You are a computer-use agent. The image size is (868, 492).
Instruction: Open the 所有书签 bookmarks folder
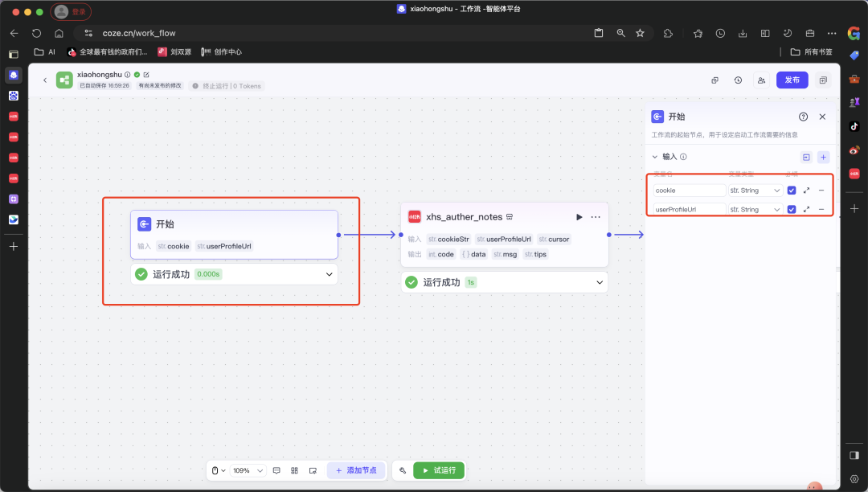(x=812, y=52)
